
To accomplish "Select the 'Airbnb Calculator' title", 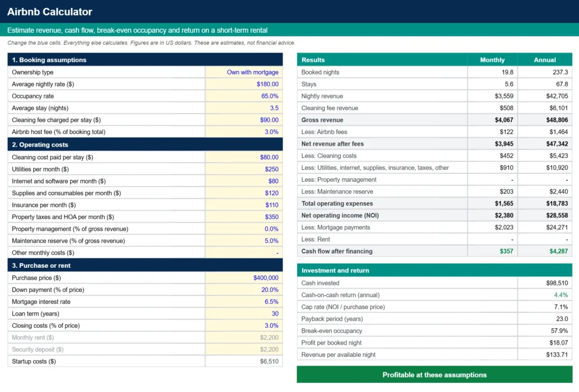I will click(50, 12).
